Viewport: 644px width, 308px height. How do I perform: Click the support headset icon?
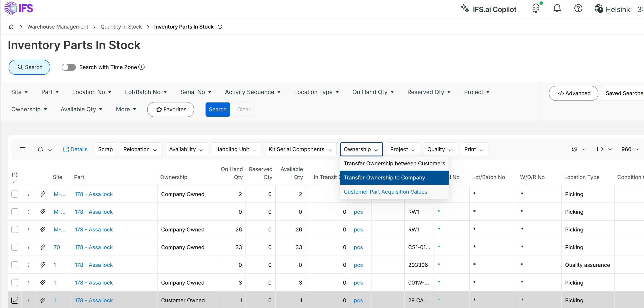pyautogui.click(x=535, y=9)
